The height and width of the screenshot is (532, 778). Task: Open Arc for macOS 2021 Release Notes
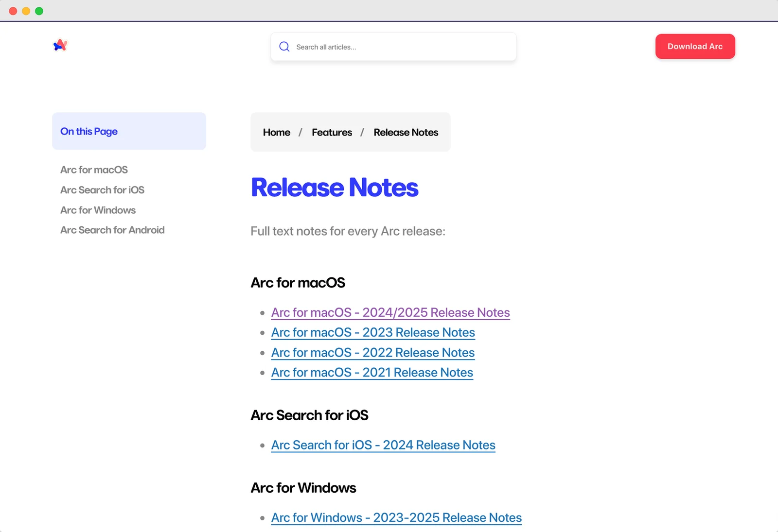point(372,372)
